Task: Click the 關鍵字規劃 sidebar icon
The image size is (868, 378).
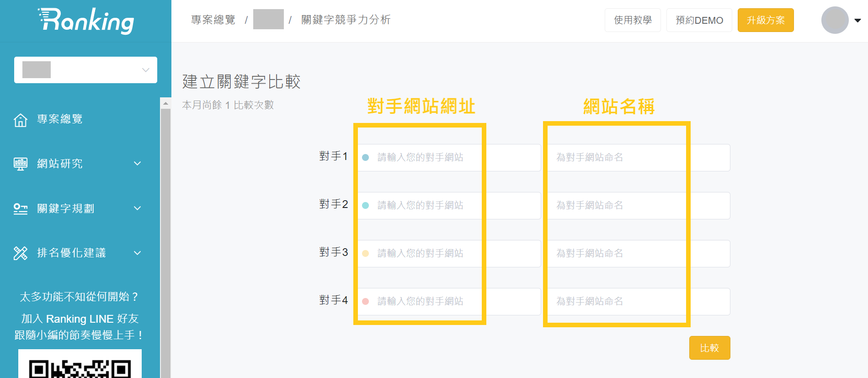Action: click(x=21, y=209)
